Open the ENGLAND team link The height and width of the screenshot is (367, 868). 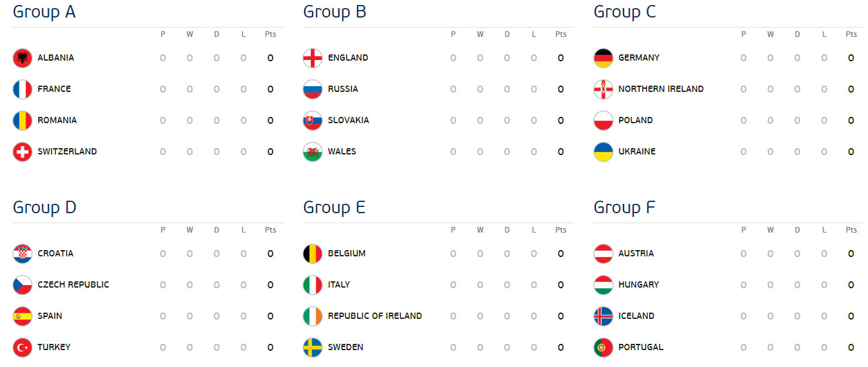348,58
